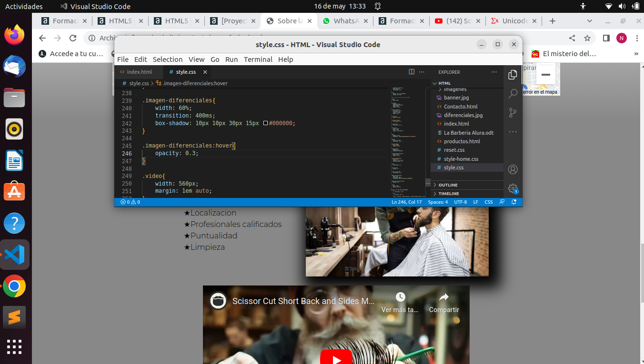Split the editor to the right

[412, 72]
